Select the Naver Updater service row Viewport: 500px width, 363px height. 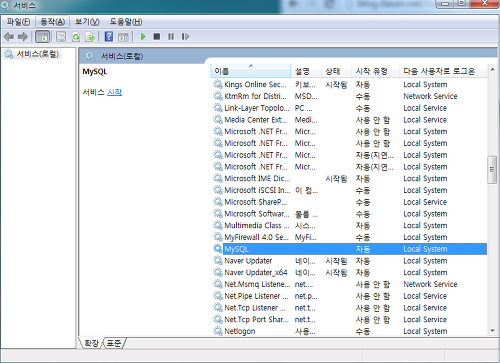tap(349, 261)
